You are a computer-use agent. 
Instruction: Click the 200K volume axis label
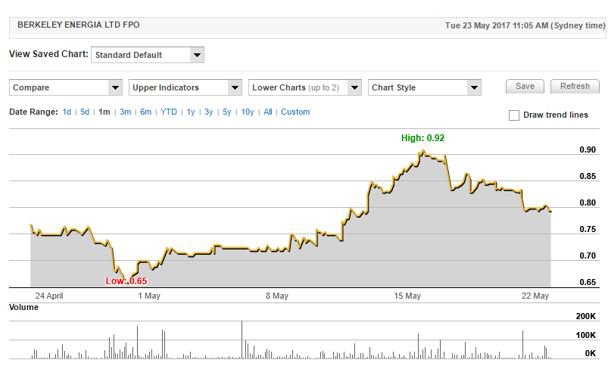coord(586,316)
